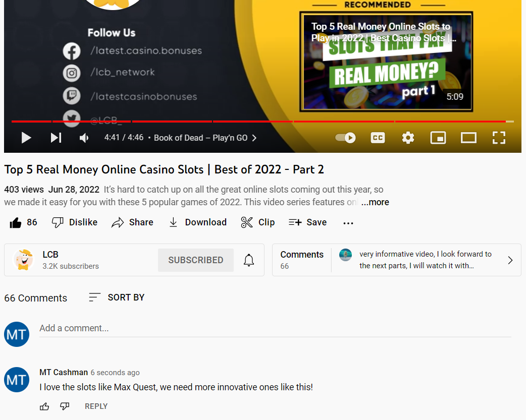Click the red video progress bar
The image size is (526, 420).
(258, 122)
